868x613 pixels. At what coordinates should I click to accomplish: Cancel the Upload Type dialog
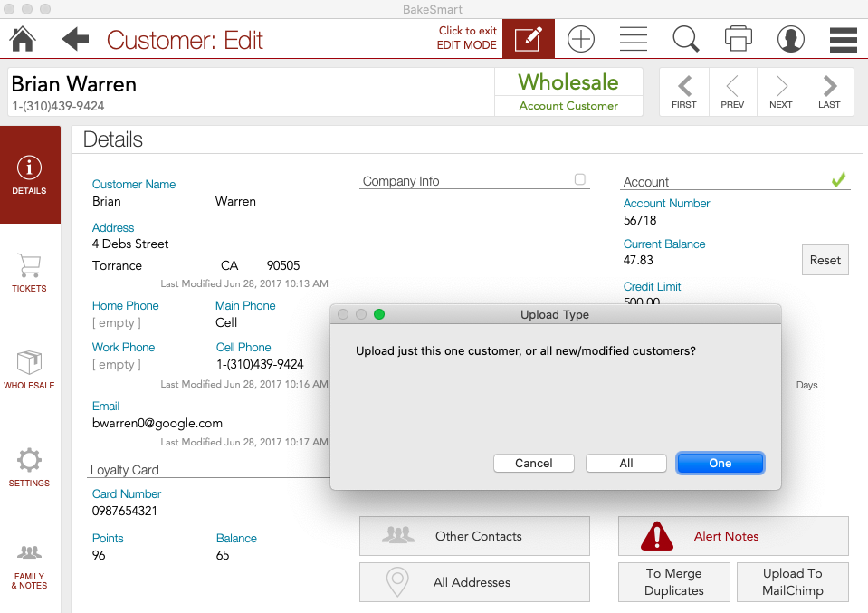[534, 463]
